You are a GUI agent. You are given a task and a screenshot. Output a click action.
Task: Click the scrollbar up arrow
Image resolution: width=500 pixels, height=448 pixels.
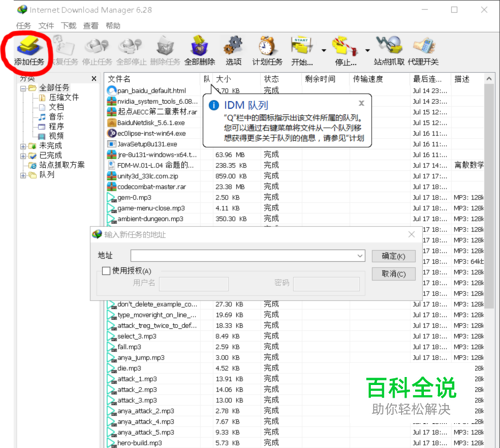click(x=489, y=79)
